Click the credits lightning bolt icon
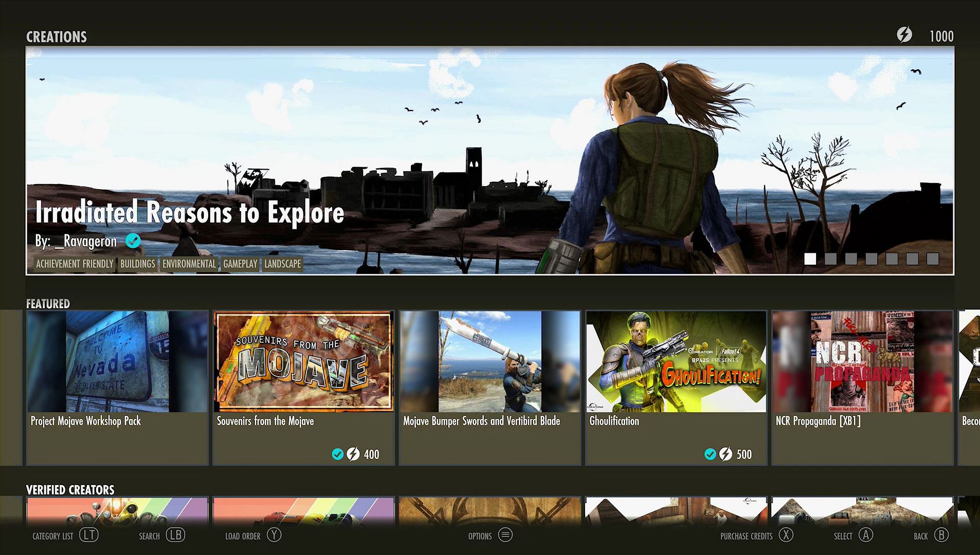 904,35
